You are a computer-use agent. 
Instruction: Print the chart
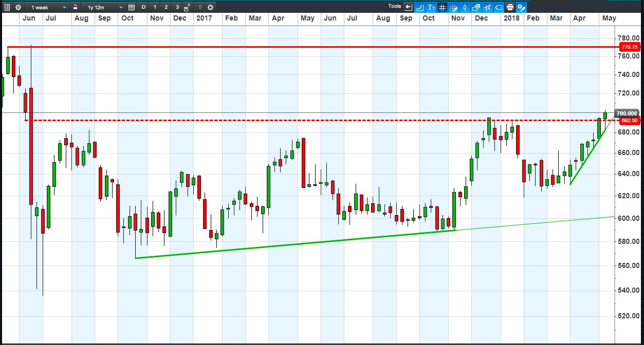[x=510, y=7]
